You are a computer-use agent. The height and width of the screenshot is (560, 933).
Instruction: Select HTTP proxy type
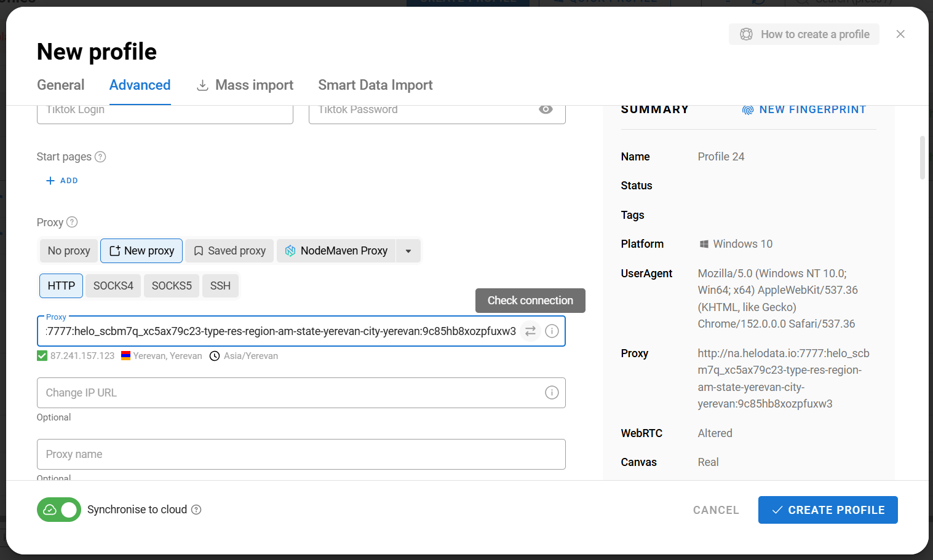click(62, 286)
